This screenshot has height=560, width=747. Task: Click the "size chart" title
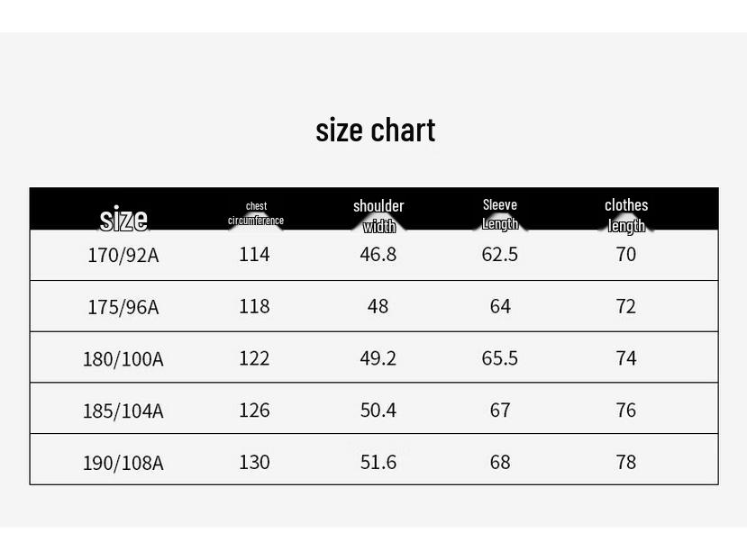click(376, 131)
